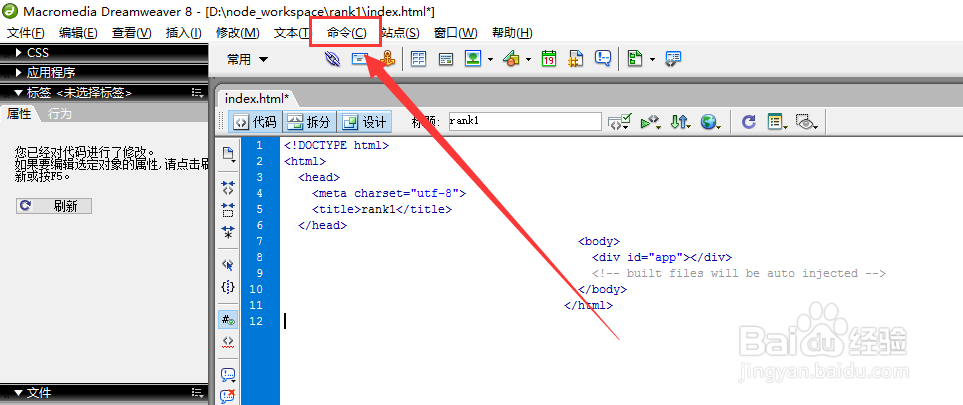The image size is (963, 405).
Task: Click the meta charset code line
Action: tap(389, 193)
